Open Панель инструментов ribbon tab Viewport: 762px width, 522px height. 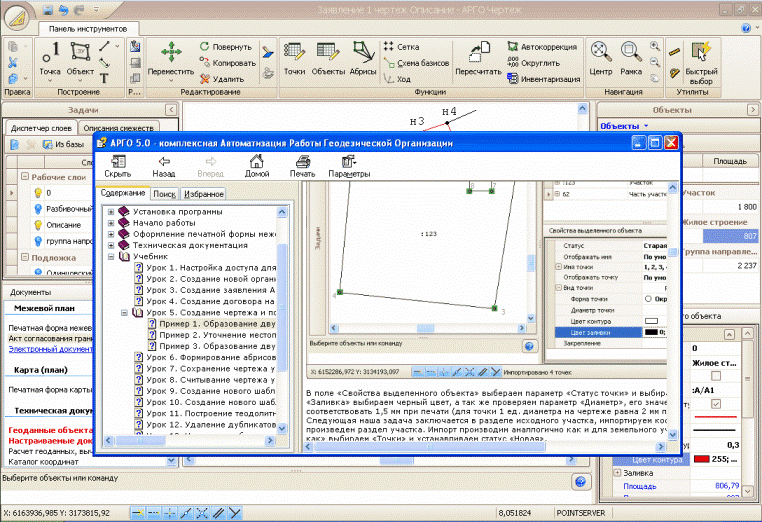(88, 29)
